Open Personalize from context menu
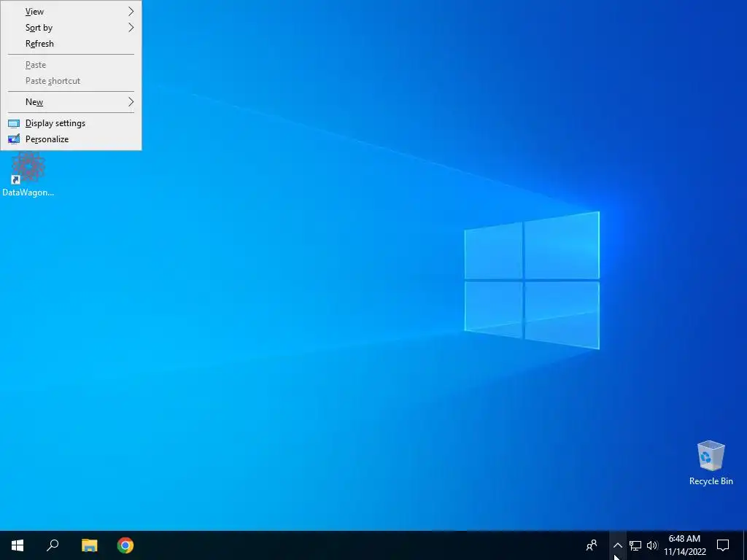The width and height of the screenshot is (747, 560). pyautogui.click(x=71, y=139)
